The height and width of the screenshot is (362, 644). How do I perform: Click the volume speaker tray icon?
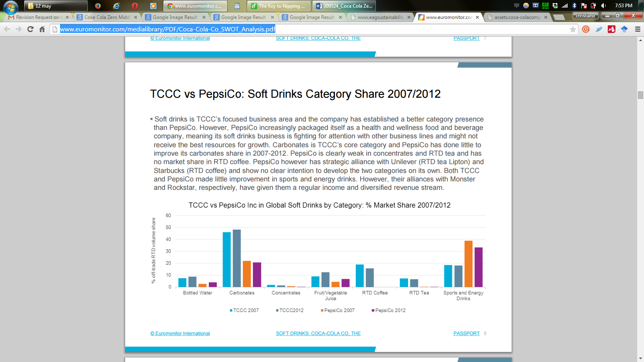click(x=603, y=6)
